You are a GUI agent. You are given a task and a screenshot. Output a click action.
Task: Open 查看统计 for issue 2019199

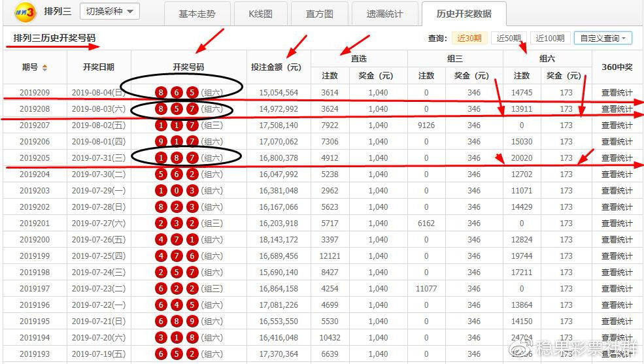(x=617, y=256)
